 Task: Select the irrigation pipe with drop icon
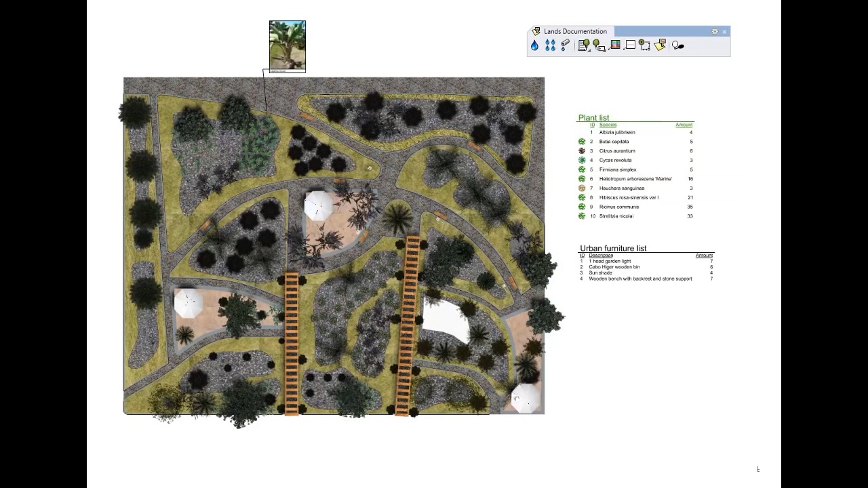[566, 45]
